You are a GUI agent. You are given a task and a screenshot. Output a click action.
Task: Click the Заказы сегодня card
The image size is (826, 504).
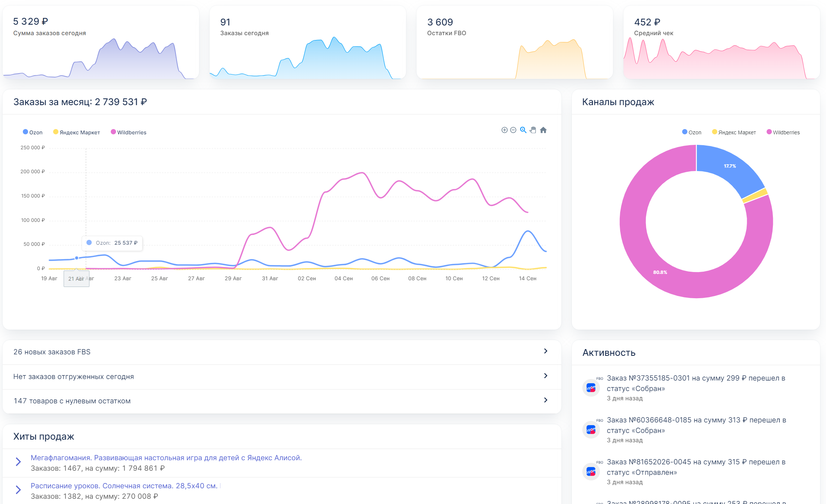point(308,42)
